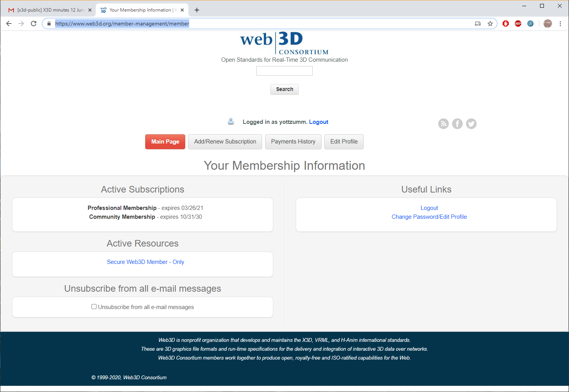Open the blue circular extension icon
569x392 pixels.
(x=530, y=24)
